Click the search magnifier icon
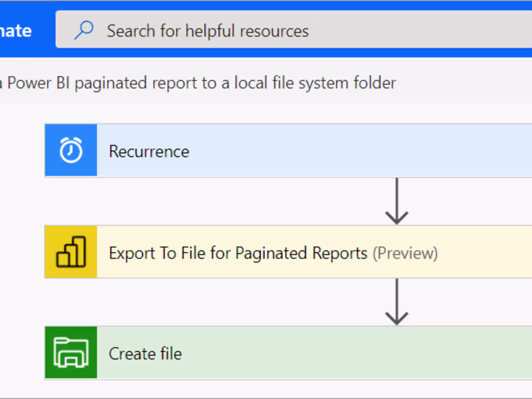Image resolution: width=532 pixels, height=399 pixels. pyautogui.click(x=84, y=30)
